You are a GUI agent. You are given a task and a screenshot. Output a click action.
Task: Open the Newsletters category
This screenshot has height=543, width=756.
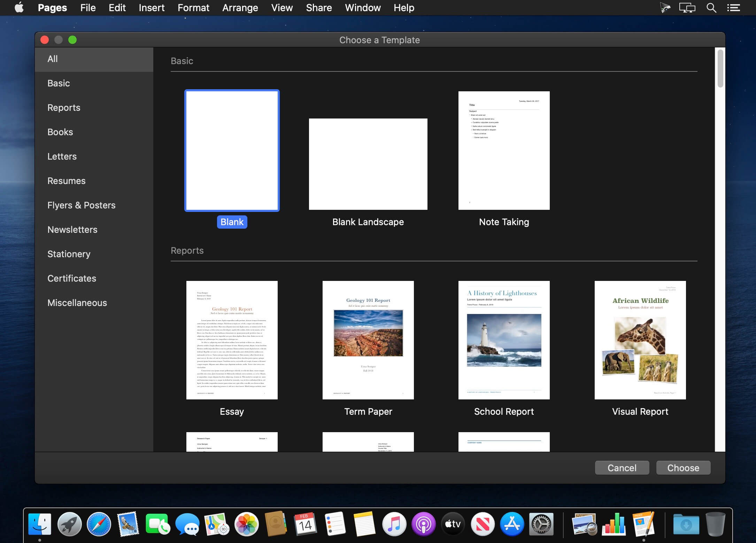click(x=72, y=229)
